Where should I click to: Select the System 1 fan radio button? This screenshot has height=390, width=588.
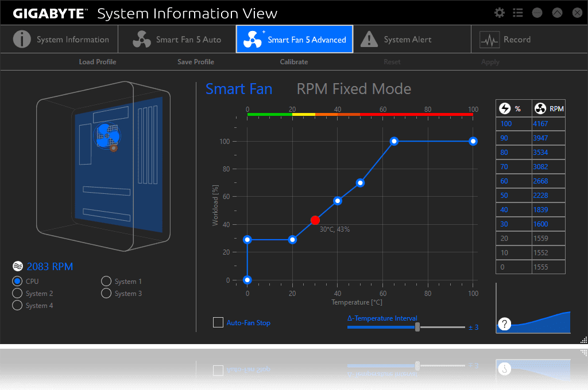pos(106,281)
